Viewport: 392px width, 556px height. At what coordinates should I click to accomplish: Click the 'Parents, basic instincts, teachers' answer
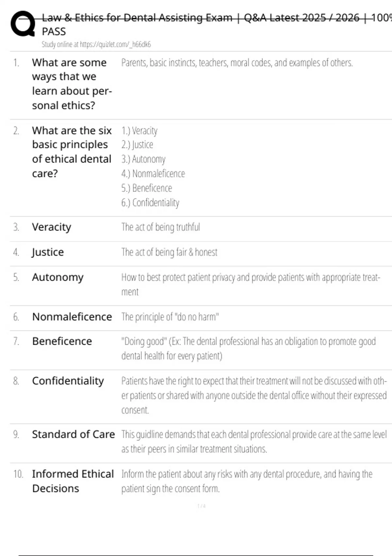point(237,62)
